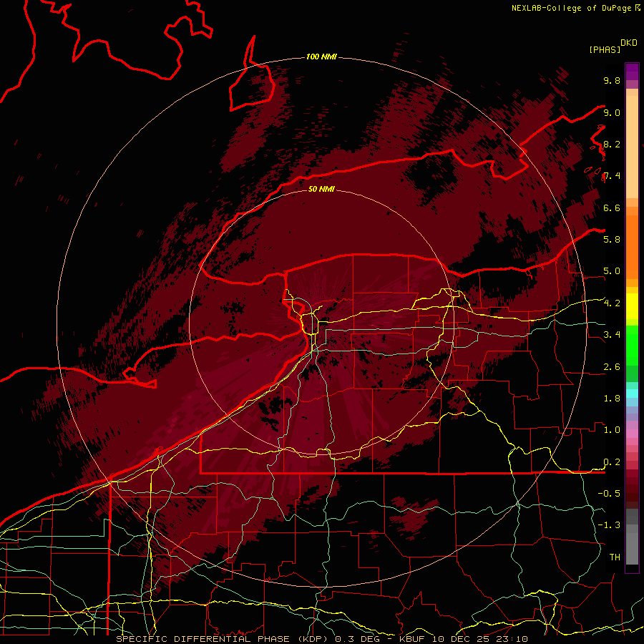Click the purple top segment of the color bar
The width and height of the screenshot is (644, 644).
coord(632,72)
